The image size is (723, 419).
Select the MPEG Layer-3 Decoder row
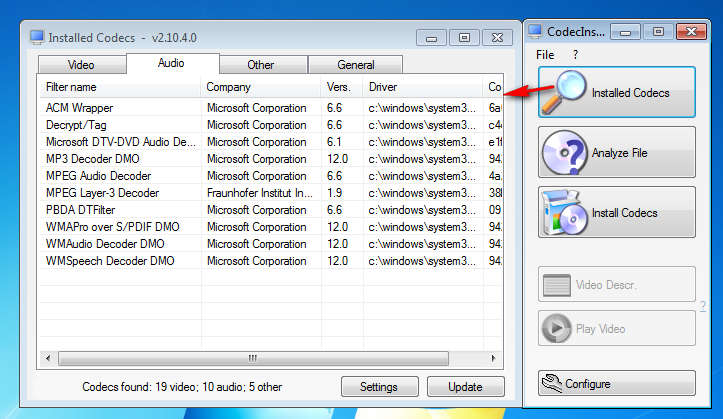coord(271,193)
